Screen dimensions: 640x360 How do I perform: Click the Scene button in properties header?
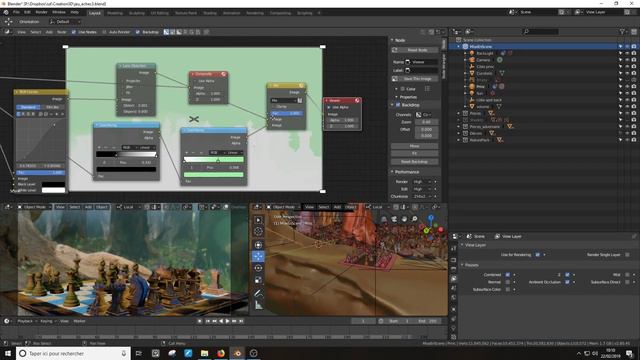coord(476,236)
